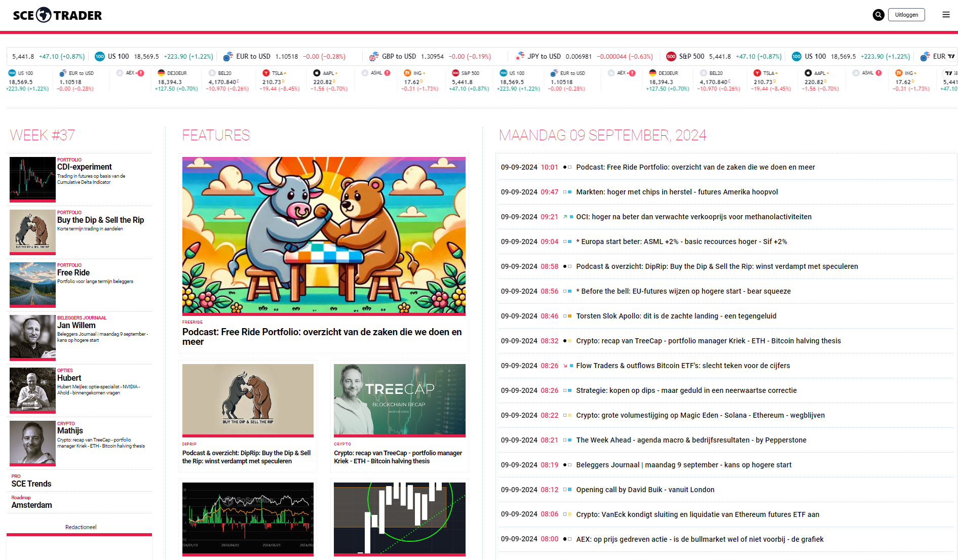Open the OCI methanol news headline
The height and width of the screenshot is (560, 958).
(694, 217)
